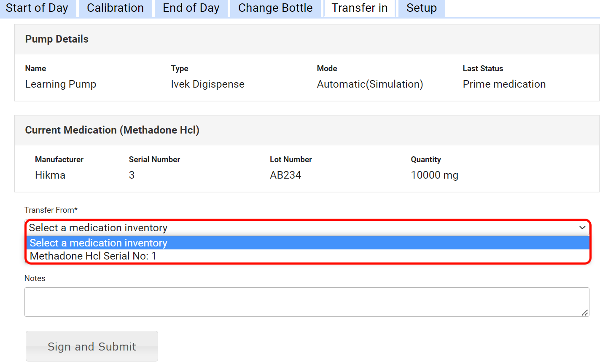The image size is (600, 364).
Task: Click the Pump Details header
Action: pos(57,39)
